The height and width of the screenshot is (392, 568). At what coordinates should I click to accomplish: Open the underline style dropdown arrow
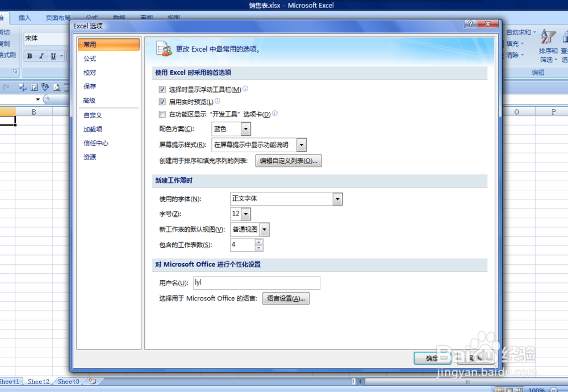pyautogui.click(x=61, y=56)
